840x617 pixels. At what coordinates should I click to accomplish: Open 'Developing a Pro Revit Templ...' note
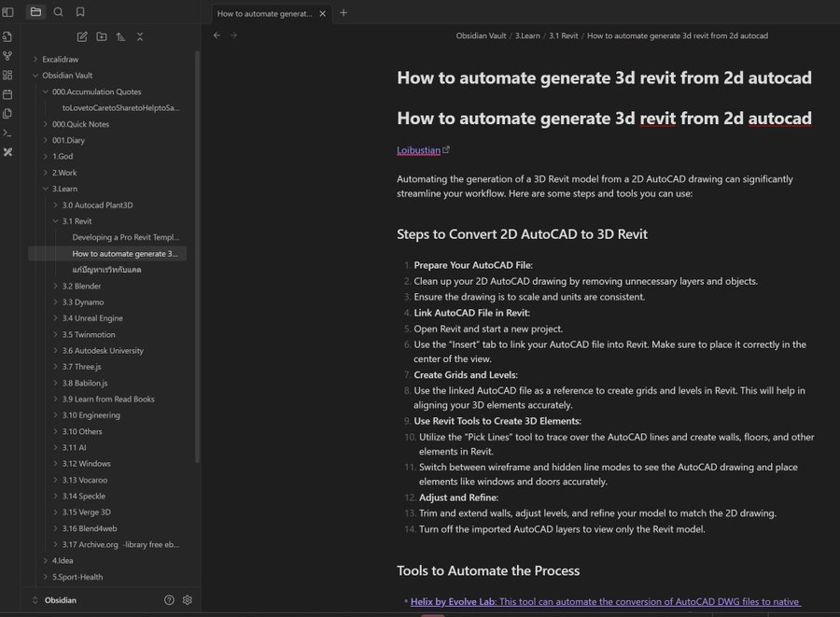click(125, 237)
